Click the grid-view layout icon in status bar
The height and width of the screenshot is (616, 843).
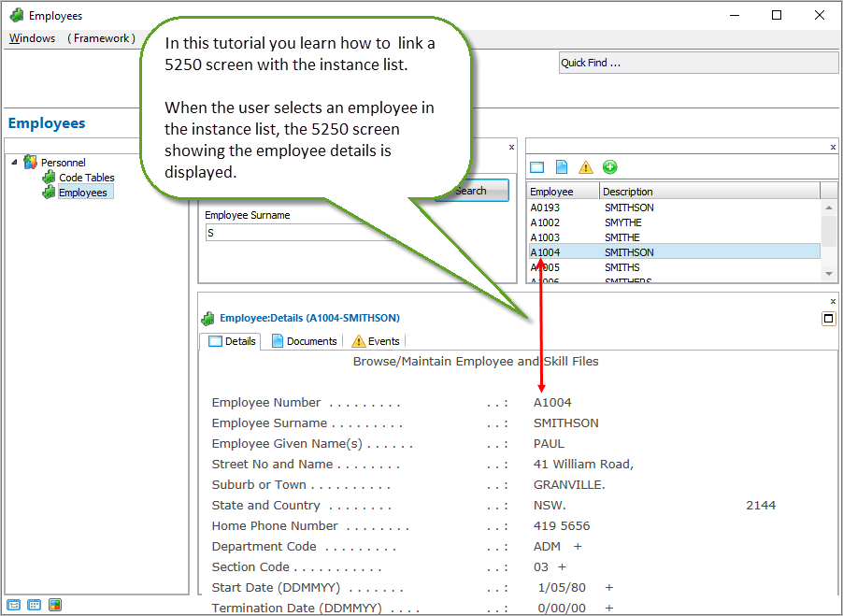(34, 605)
